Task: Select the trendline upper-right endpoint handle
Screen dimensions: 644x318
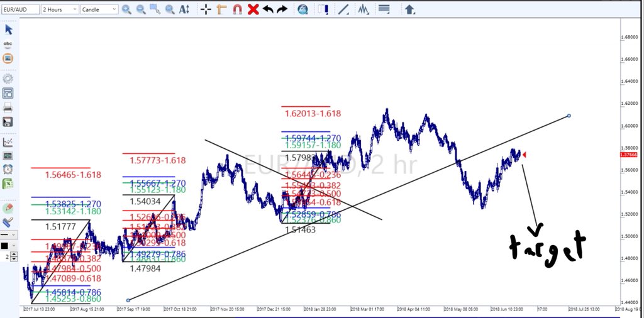Action: point(569,116)
